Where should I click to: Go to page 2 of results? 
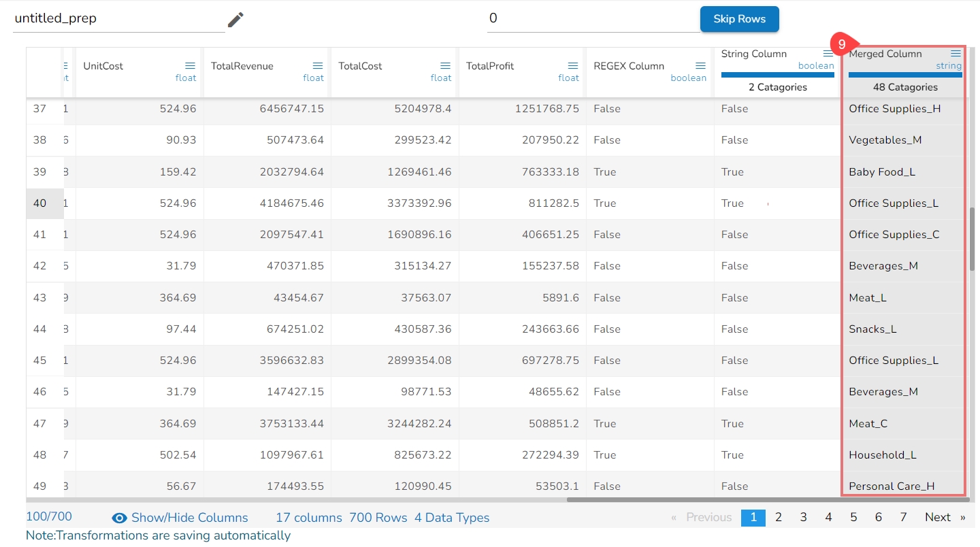pos(779,518)
